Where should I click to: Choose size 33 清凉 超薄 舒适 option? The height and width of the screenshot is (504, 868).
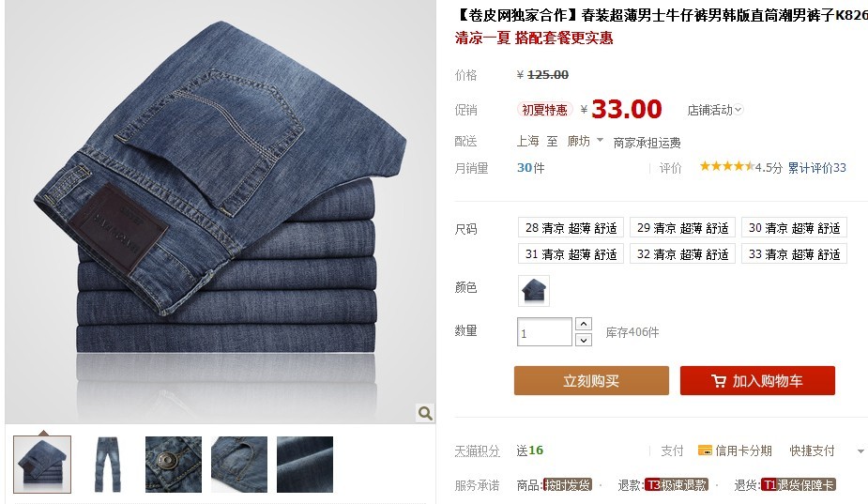click(x=794, y=253)
